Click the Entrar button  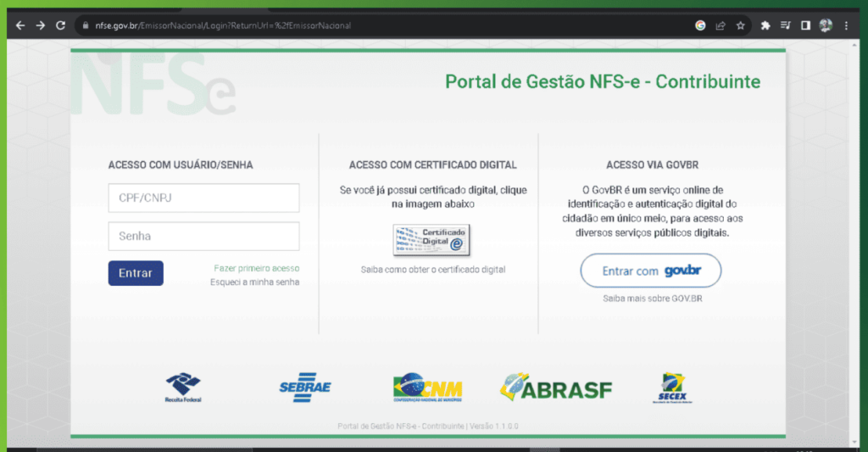point(136,273)
